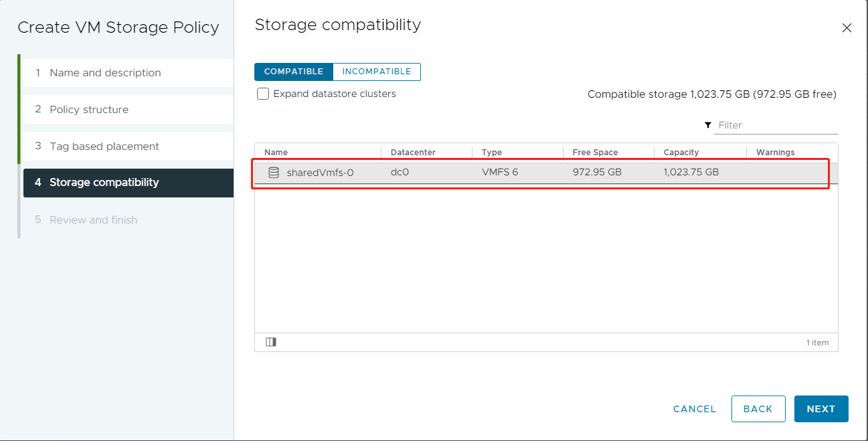Click the Storage compatibility heading
The height and width of the screenshot is (441, 868).
[338, 25]
